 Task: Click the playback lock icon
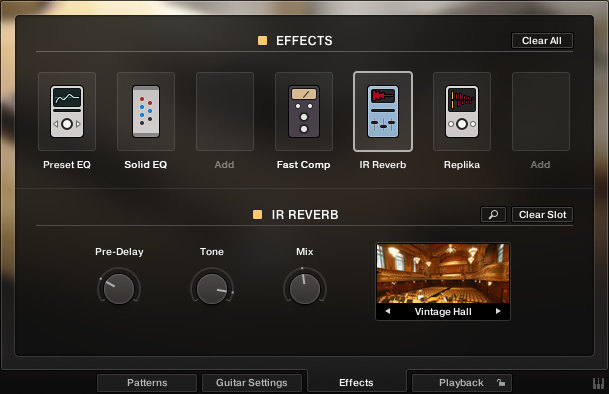click(x=501, y=383)
